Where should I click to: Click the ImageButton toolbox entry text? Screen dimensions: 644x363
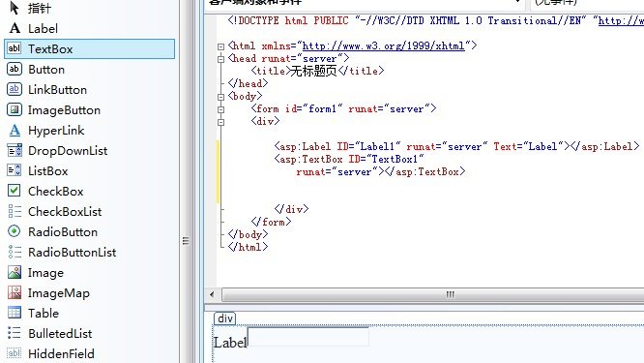65,110
